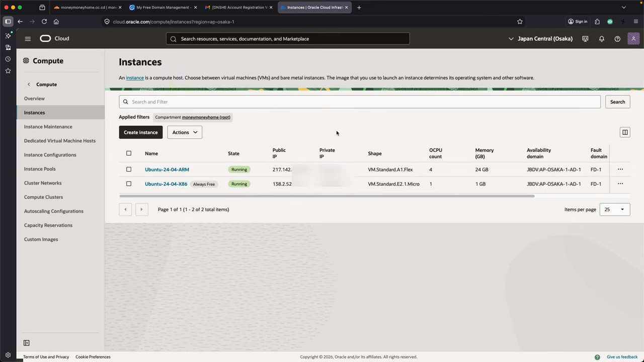
Task: Open the notifications bell icon
Action: [x=601, y=39]
